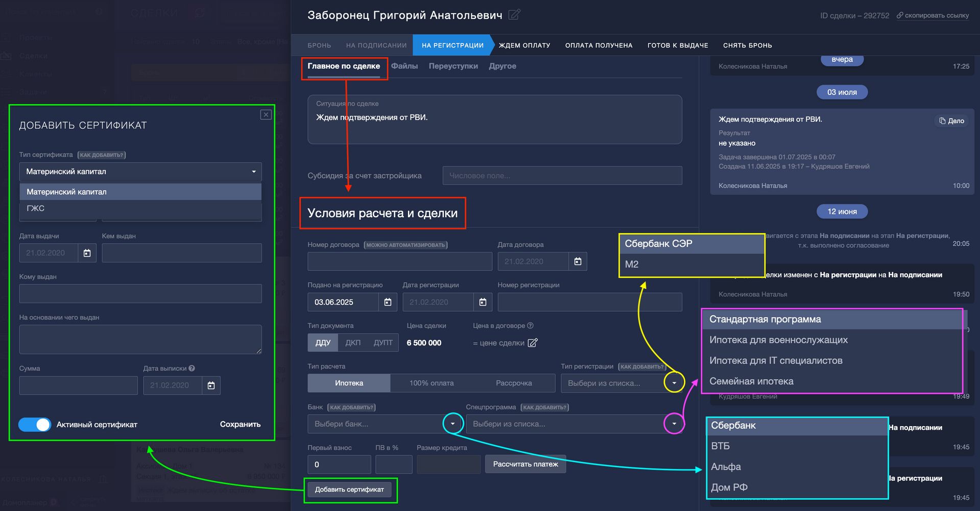Move deal to На подписании stage
This screenshot has width=980, height=511.
pyautogui.click(x=376, y=45)
